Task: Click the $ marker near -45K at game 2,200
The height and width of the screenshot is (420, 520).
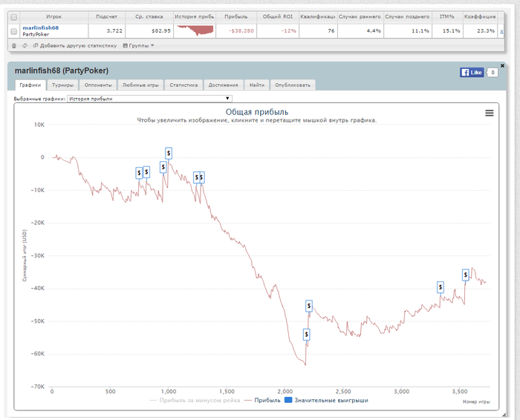Action: pyautogui.click(x=309, y=306)
